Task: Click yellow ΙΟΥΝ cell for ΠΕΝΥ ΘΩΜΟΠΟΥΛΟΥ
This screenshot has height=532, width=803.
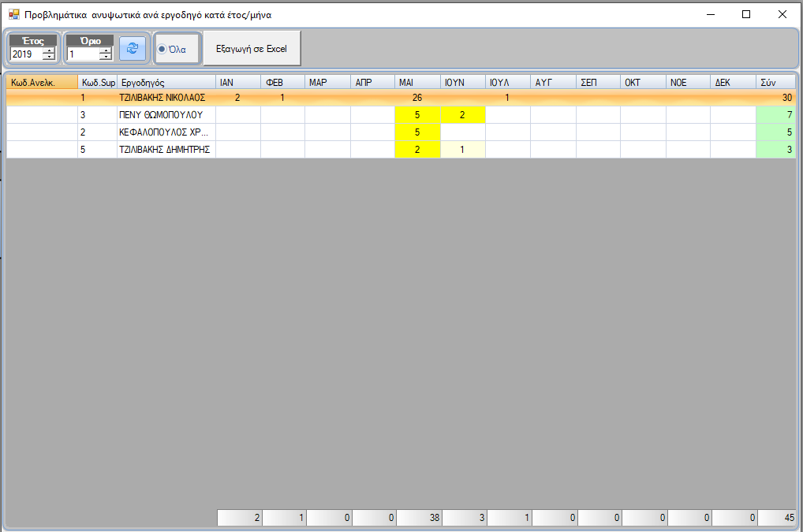Action: tap(463, 115)
